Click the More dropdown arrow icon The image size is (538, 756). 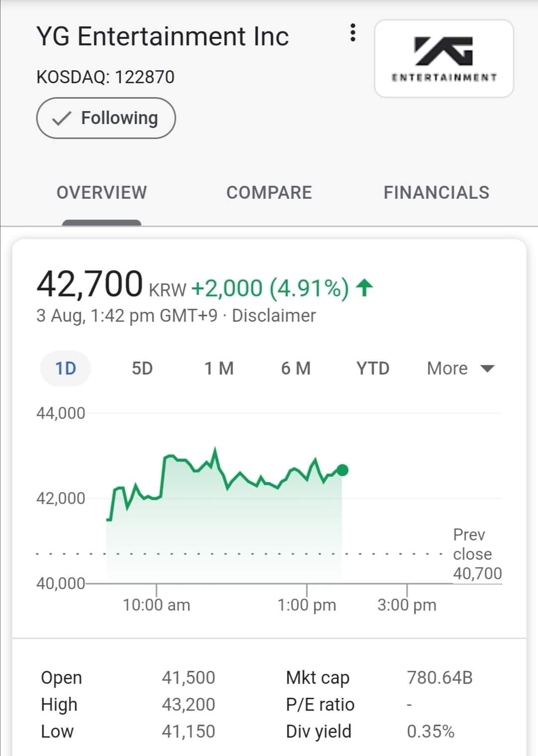(x=487, y=369)
